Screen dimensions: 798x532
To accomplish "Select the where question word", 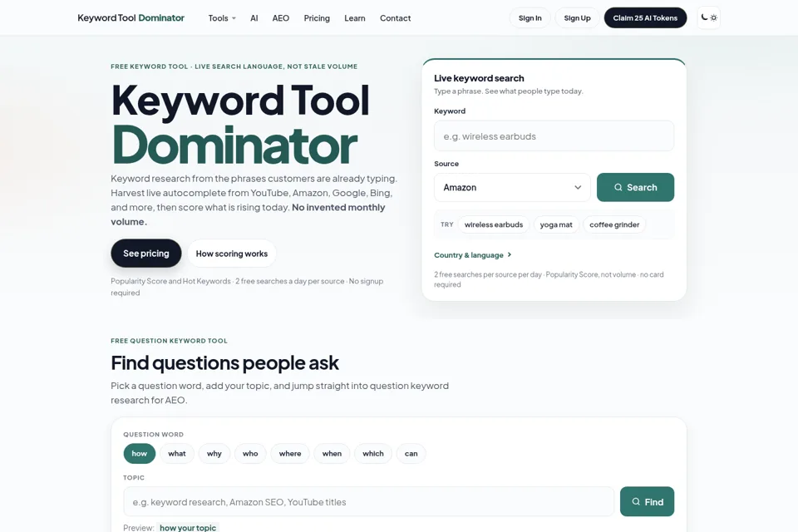I will pos(290,454).
